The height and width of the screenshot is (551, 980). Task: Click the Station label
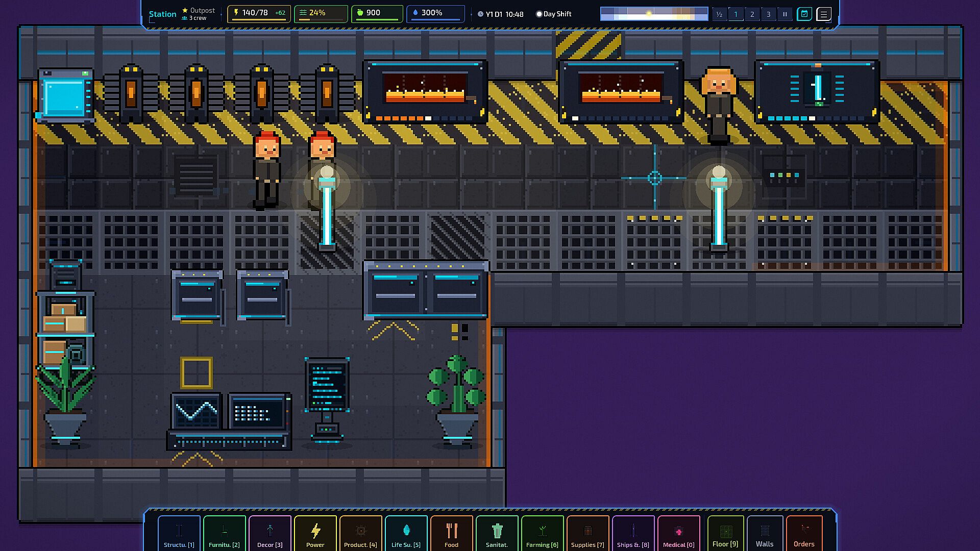(162, 14)
